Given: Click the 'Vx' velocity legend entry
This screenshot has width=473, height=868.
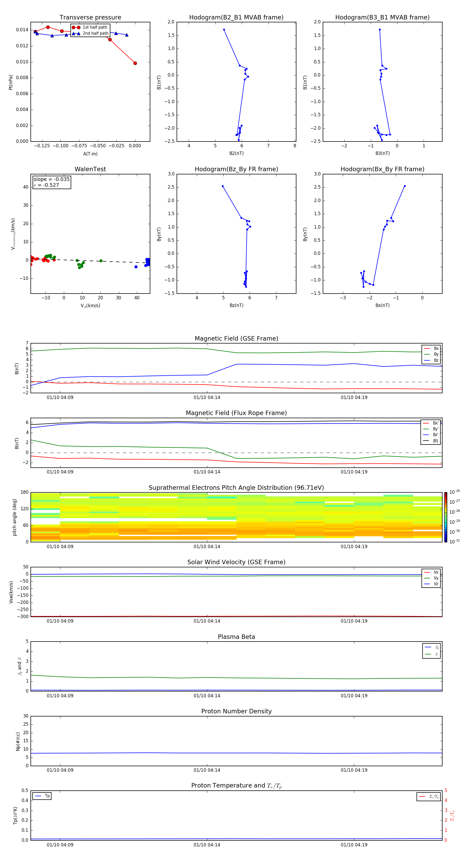Looking at the screenshot, I should [431, 572].
